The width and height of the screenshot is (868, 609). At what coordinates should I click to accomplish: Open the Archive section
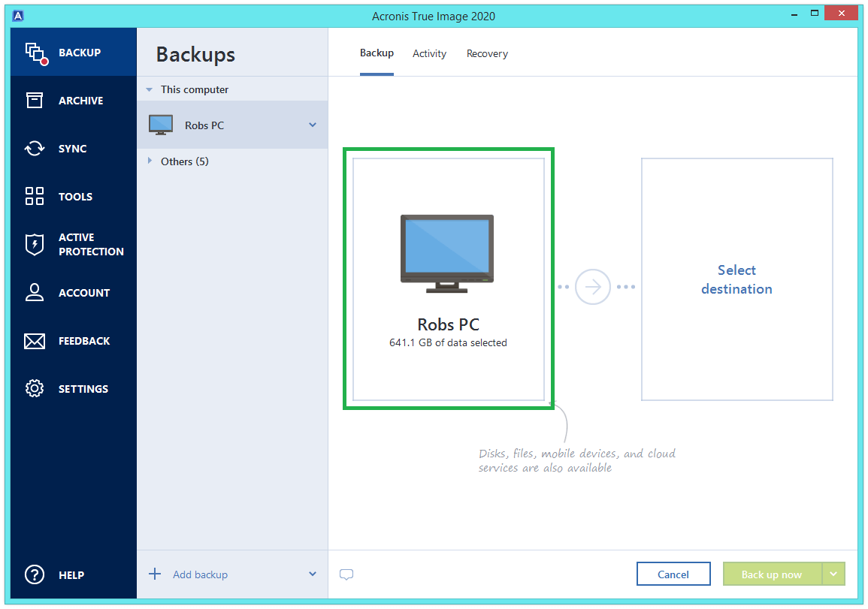coord(35,100)
